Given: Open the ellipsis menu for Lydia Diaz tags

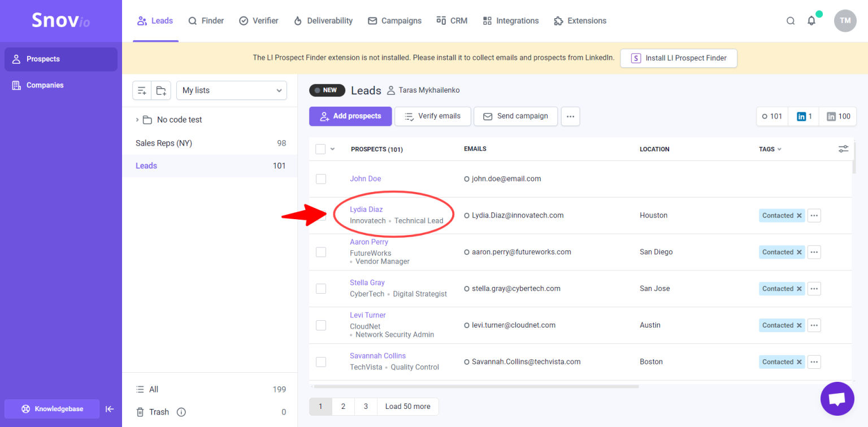Looking at the screenshot, I should click(x=814, y=216).
